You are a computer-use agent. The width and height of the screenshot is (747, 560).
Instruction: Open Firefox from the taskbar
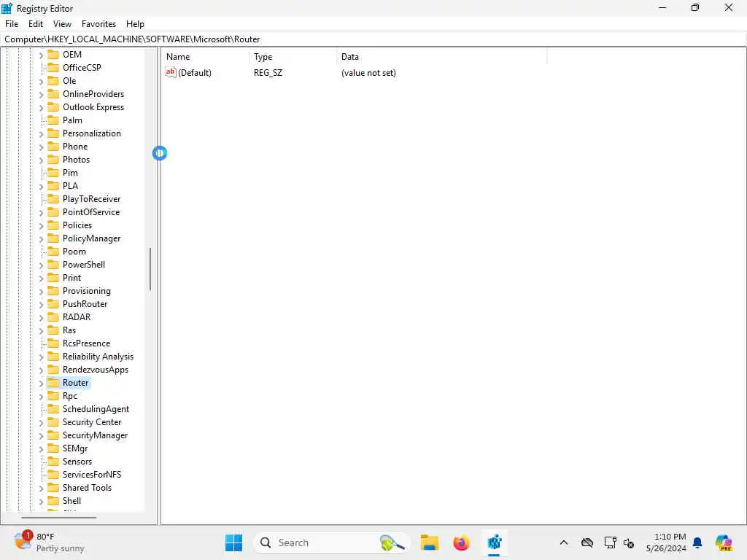(x=461, y=542)
